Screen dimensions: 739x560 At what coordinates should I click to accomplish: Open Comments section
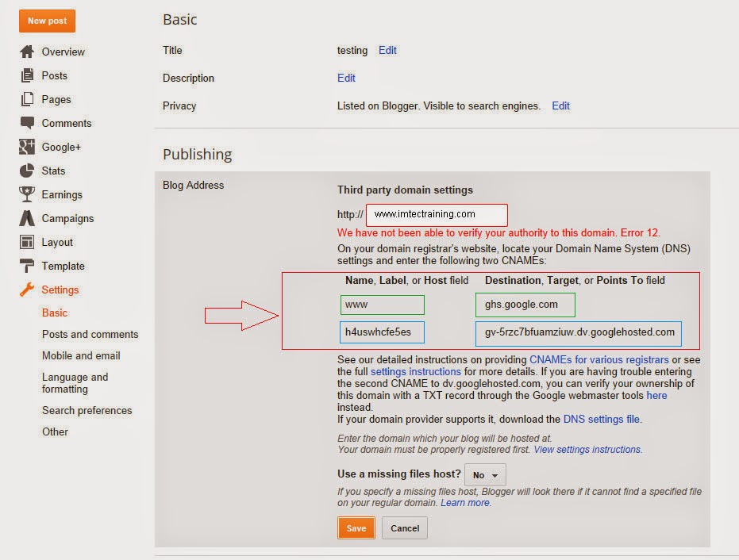point(67,123)
